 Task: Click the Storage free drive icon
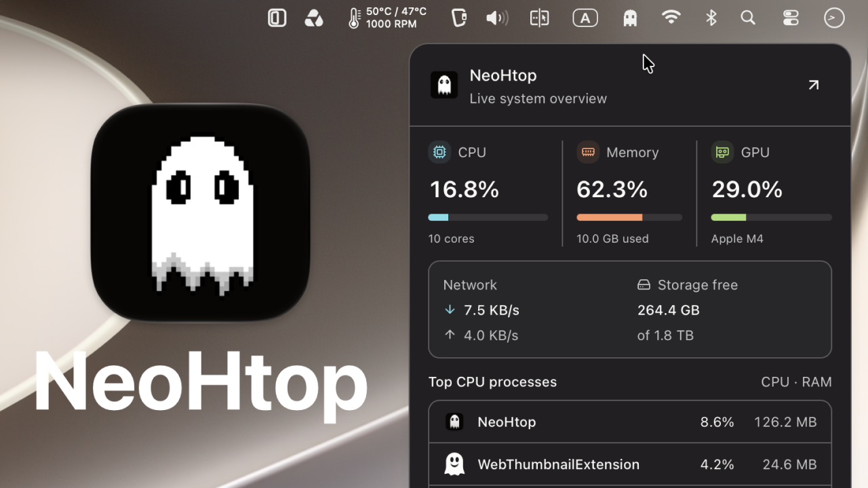pos(644,285)
